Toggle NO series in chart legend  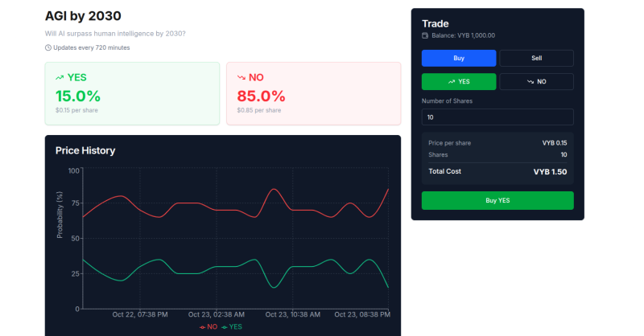pyautogui.click(x=208, y=327)
